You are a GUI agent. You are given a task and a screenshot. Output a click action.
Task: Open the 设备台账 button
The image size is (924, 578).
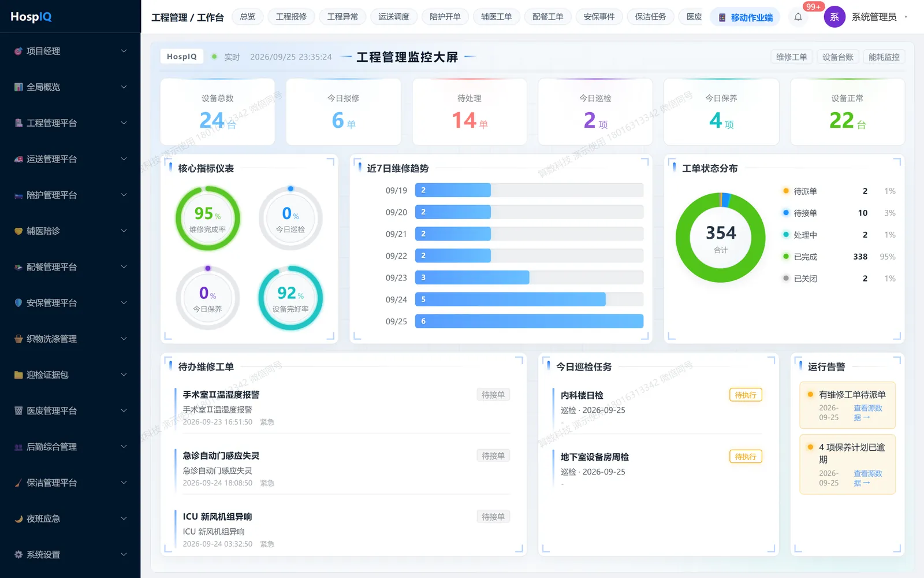[x=838, y=57]
